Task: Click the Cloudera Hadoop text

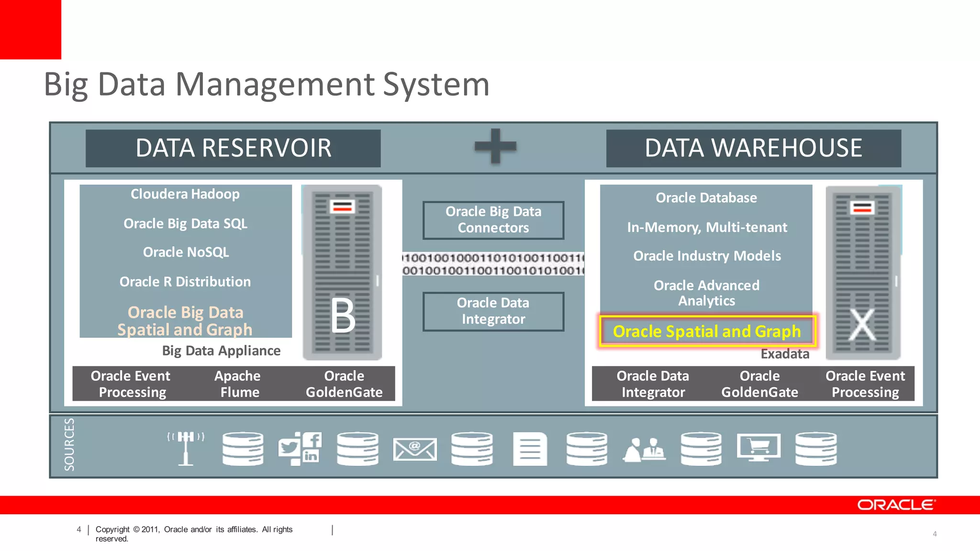Action: point(185,194)
